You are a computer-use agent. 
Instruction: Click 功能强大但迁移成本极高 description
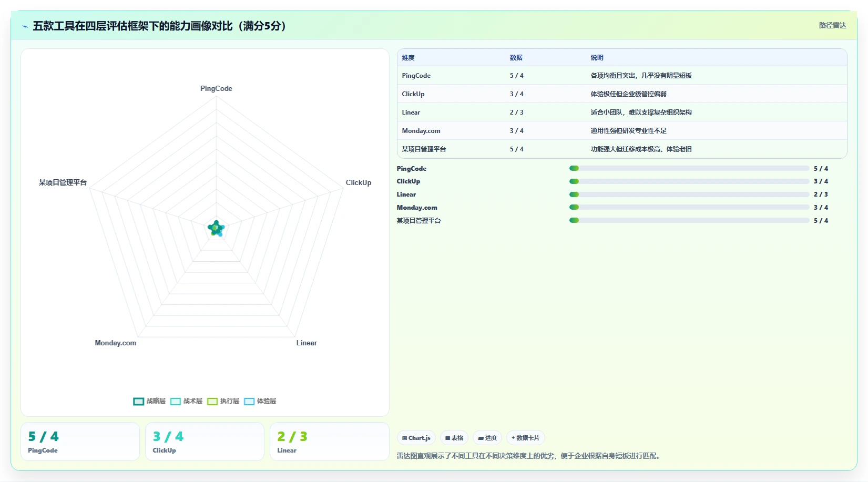click(x=641, y=149)
